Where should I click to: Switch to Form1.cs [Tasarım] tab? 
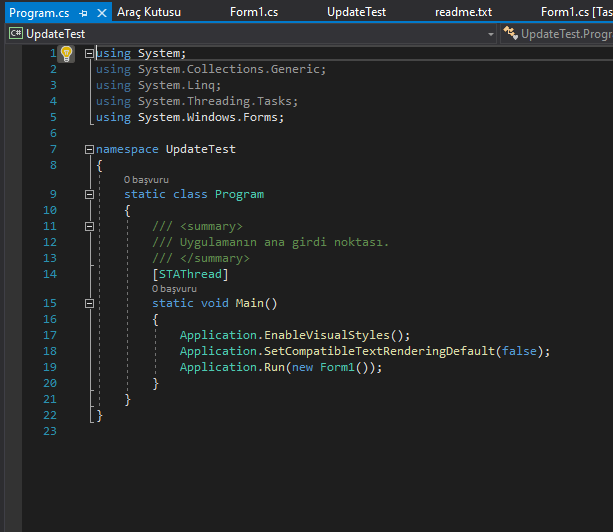tap(576, 12)
